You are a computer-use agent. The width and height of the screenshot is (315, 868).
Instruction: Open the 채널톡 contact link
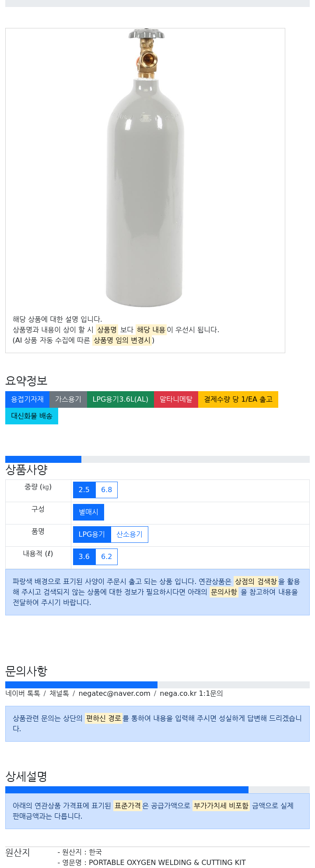pyautogui.click(x=59, y=694)
